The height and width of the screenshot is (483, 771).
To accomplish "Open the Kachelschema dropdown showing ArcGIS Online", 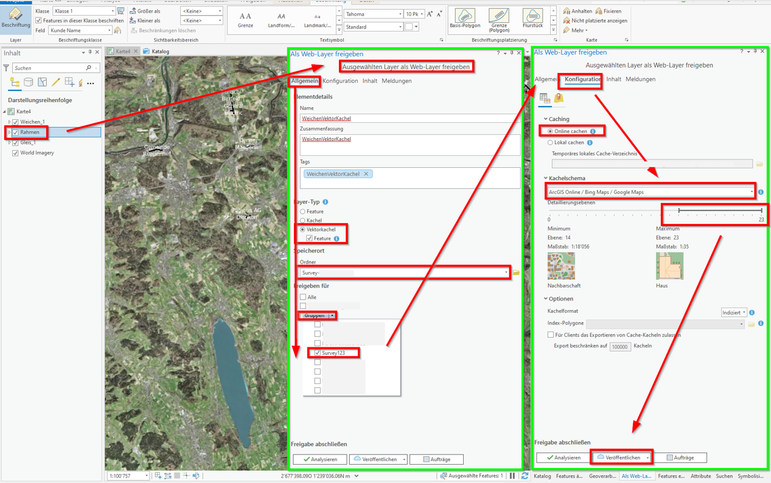I will point(651,192).
